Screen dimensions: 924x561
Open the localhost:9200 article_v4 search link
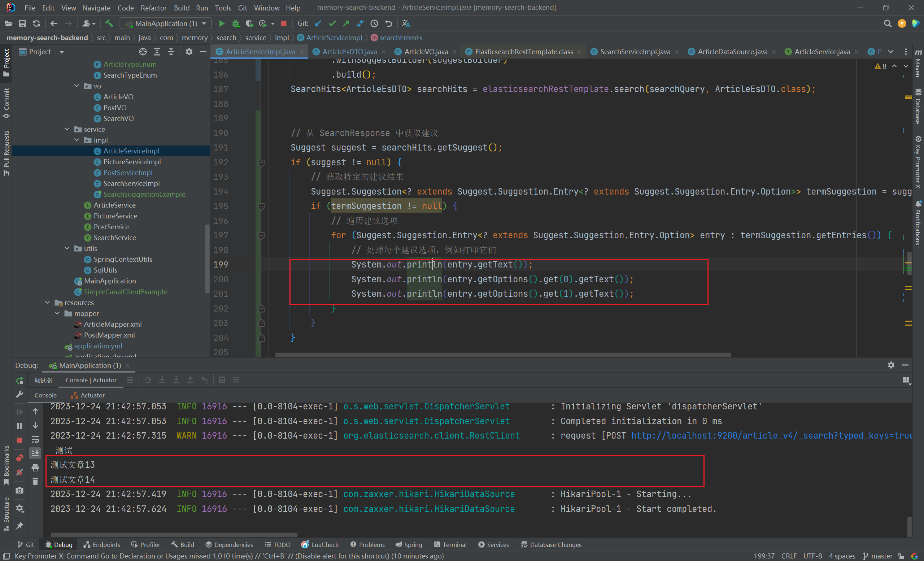(x=771, y=435)
